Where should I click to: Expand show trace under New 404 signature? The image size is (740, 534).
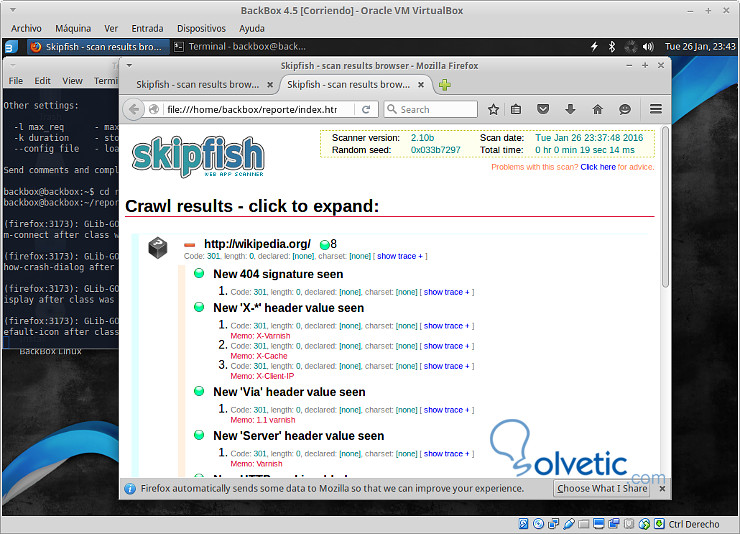pos(446,292)
